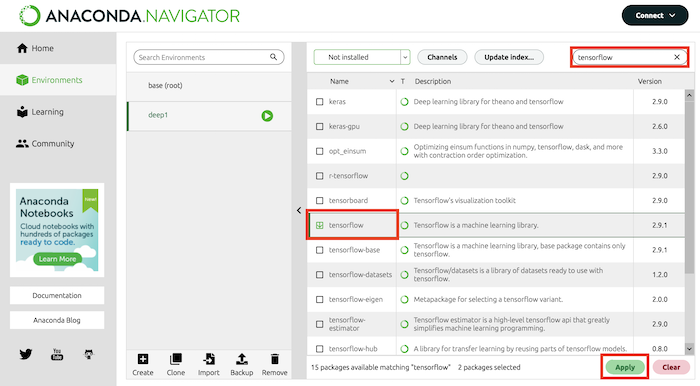Open the Anaconda Blog link
Viewport: 700px width, 386px height.
click(x=57, y=320)
